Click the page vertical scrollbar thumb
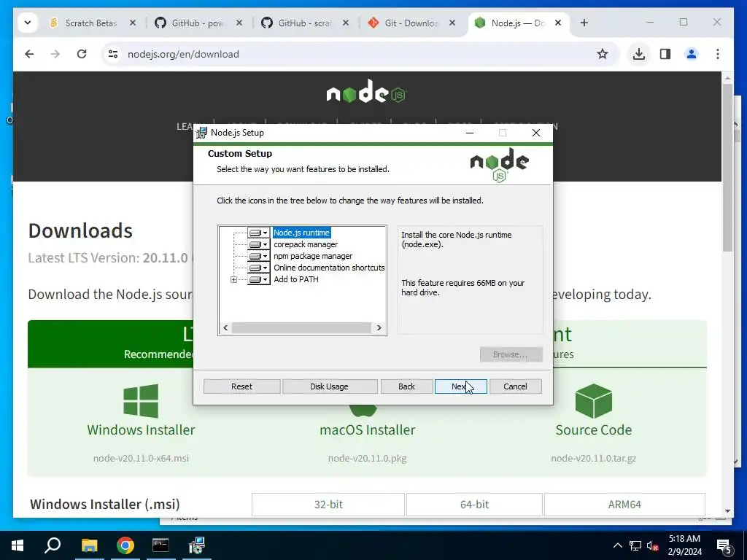The width and height of the screenshot is (747, 560). tap(727, 167)
